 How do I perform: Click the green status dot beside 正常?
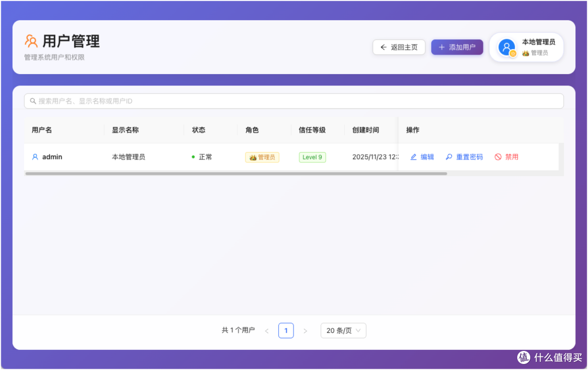coord(193,157)
